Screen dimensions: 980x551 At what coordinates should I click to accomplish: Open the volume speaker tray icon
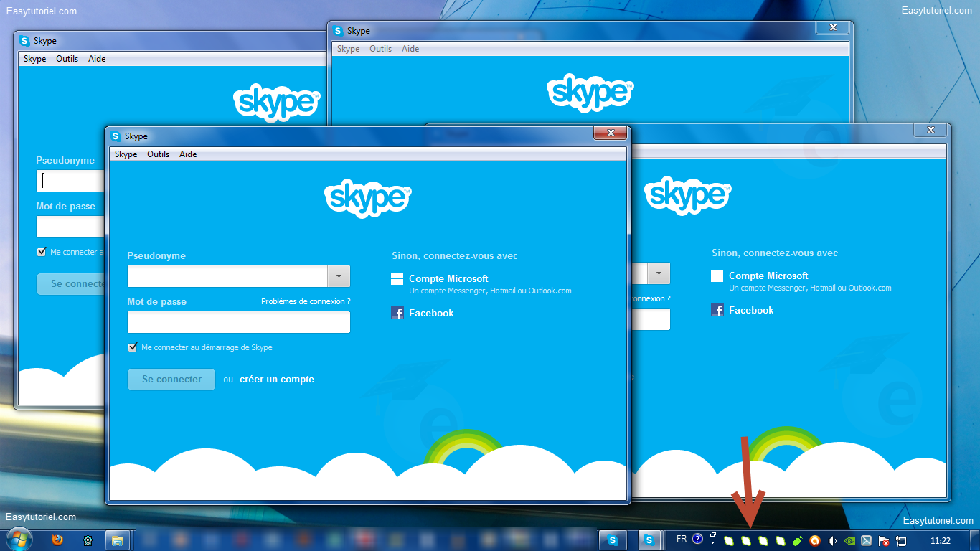click(832, 540)
